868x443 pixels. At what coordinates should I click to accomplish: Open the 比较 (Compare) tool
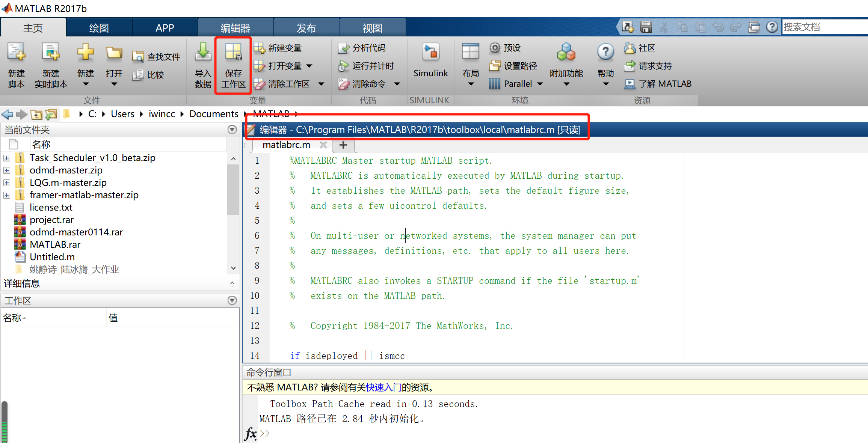point(149,74)
